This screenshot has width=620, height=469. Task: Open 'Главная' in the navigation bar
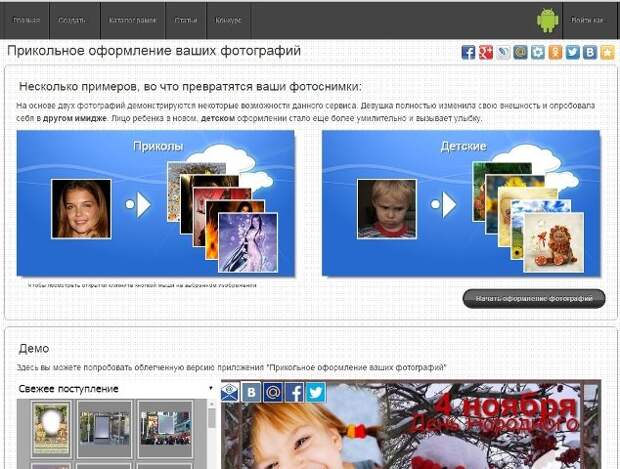point(27,20)
